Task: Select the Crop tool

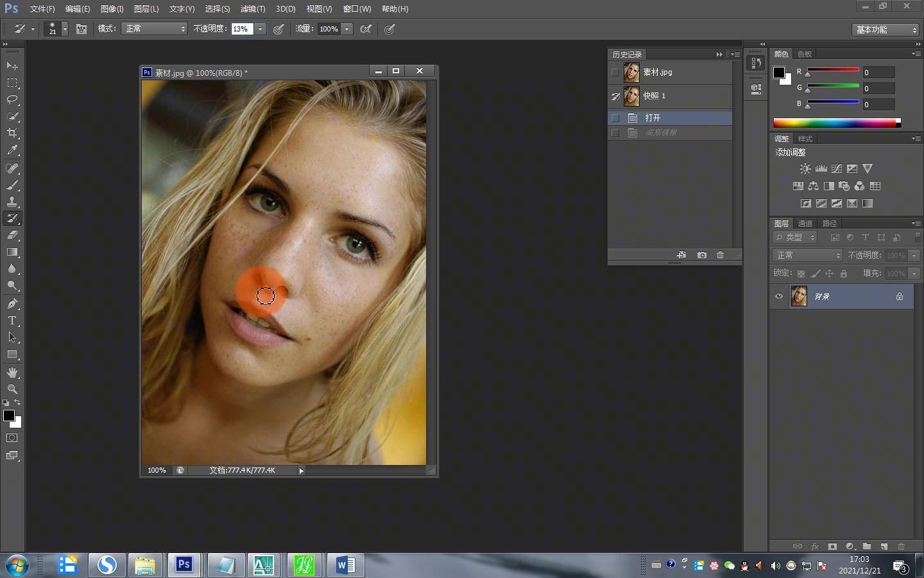Action: click(x=12, y=133)
